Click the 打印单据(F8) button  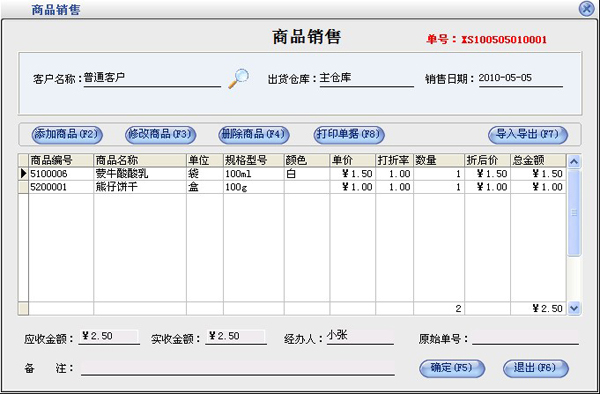[349, 135]
